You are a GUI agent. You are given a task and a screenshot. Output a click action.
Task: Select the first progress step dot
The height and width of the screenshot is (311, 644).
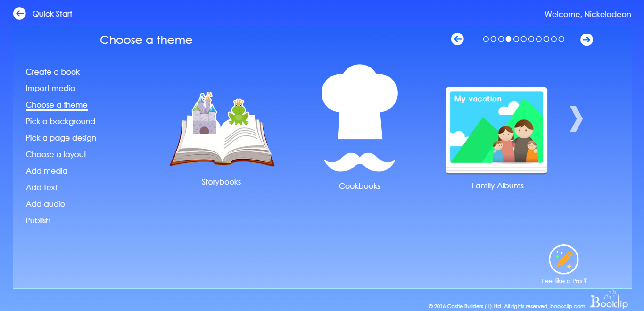[x=486, y=39]
